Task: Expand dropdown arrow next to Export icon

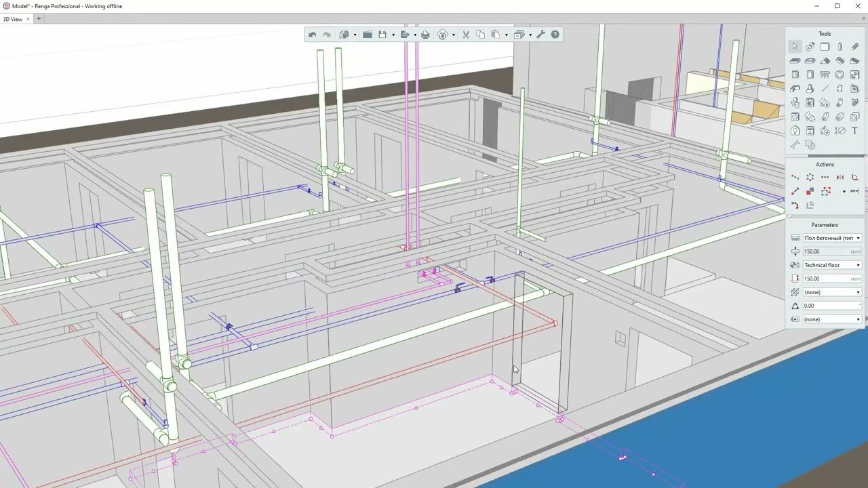Action: pyautogui.click(x=414, y=35)
